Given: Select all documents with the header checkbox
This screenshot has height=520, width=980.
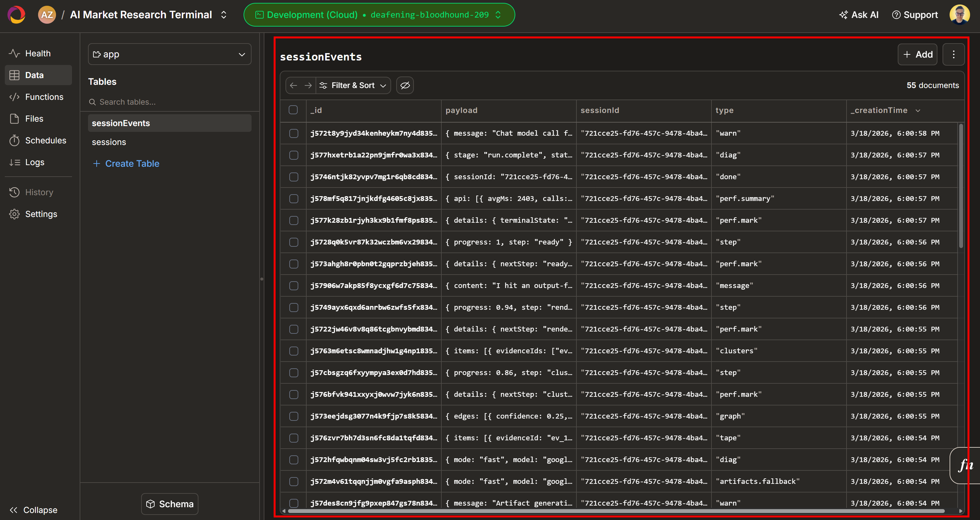Looking at the screenshot, I should (x=293, y=110).
